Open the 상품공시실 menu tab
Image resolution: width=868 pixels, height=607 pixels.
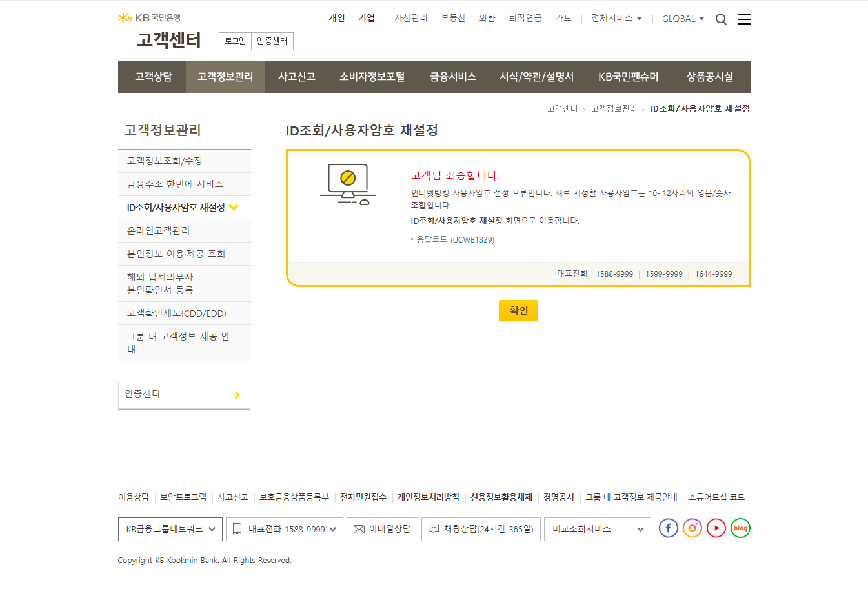(710, 77)
